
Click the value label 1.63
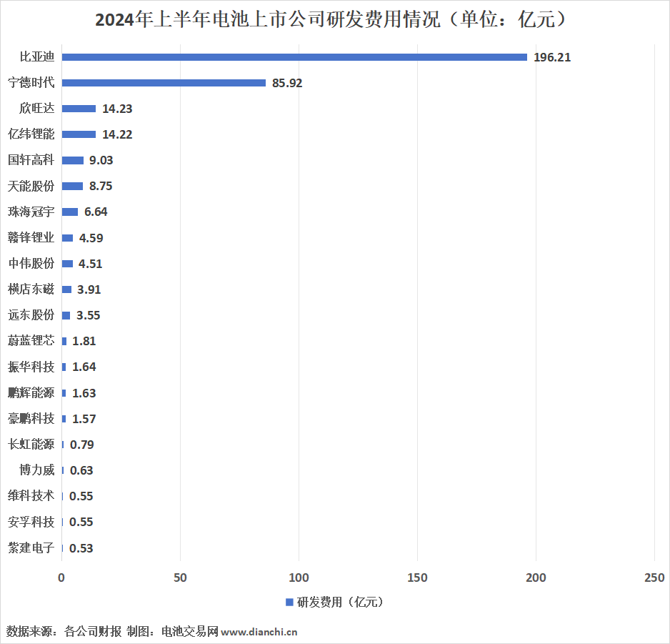click(x=84, y=393)
